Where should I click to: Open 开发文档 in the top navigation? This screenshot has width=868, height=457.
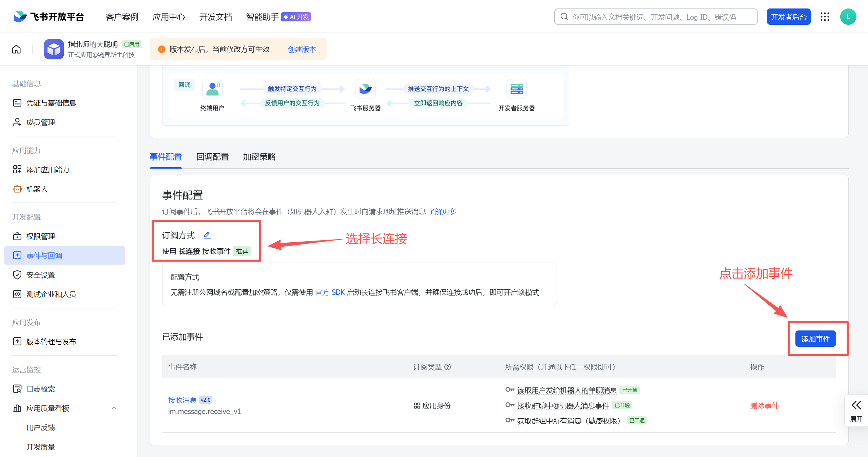[x=215, y=17]
